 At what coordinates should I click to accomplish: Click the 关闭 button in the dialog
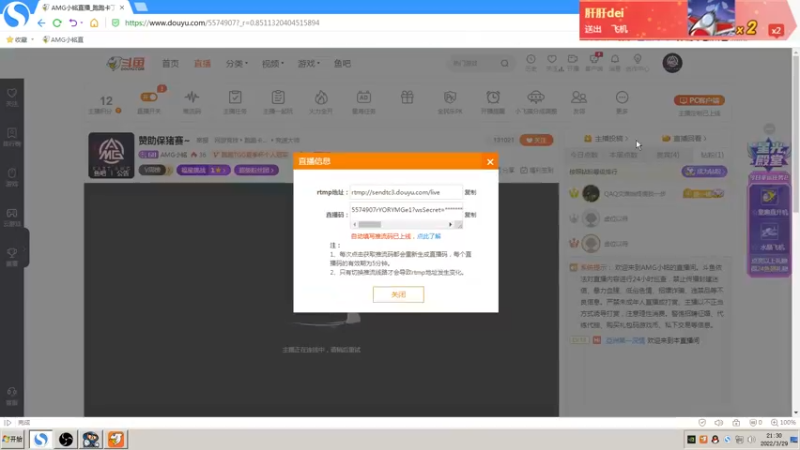(398, 294)
